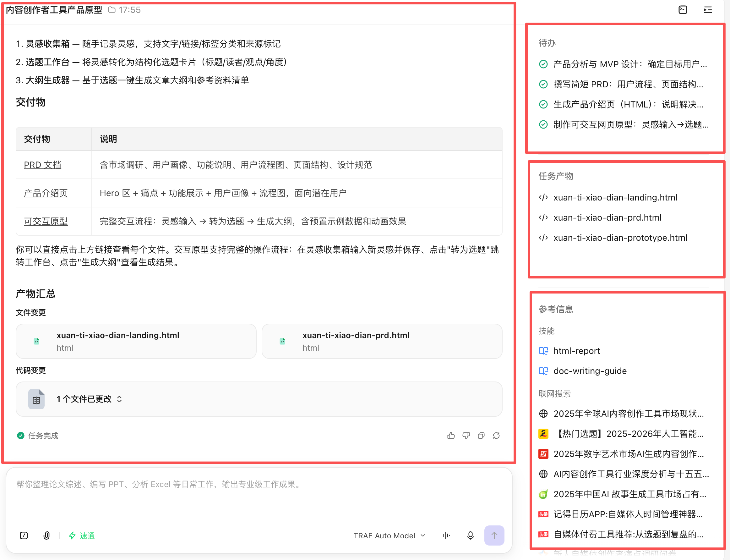
Task: Open search result 【热门选题】2025-2026年人工智能
Action: pos(622,434)
